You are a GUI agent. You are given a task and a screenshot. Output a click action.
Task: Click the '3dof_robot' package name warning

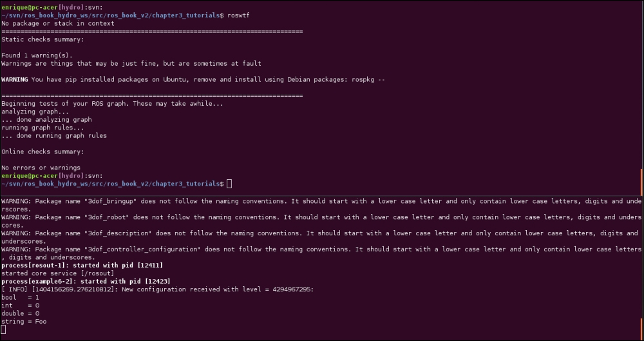click(321, 221)
